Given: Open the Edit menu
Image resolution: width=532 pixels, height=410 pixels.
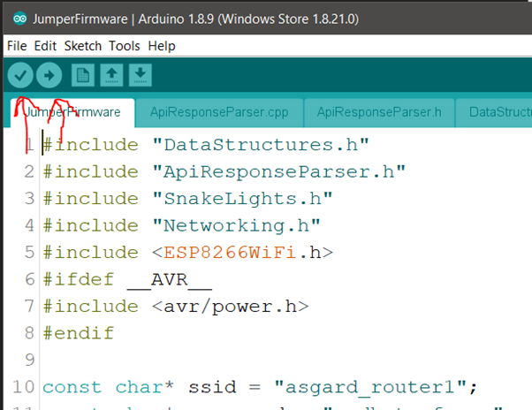Looking at the screenshot, I should [45, 46].
